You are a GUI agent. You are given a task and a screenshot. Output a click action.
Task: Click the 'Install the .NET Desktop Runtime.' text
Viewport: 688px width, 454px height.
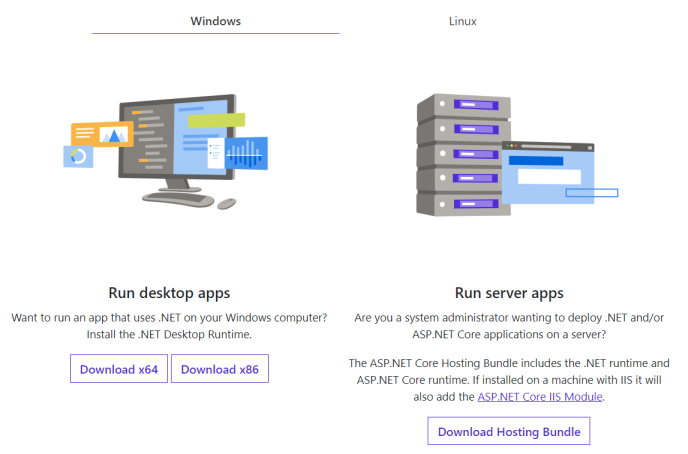[169, 334]
